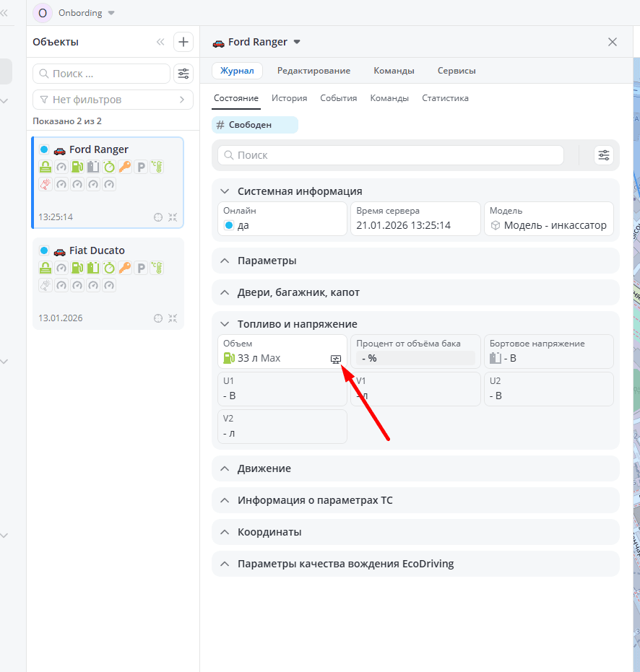Image resolution: width=640 pixels, height=672 pixels.
Task: Click Ford Ranger orange key icon
Action: (125, 167)
